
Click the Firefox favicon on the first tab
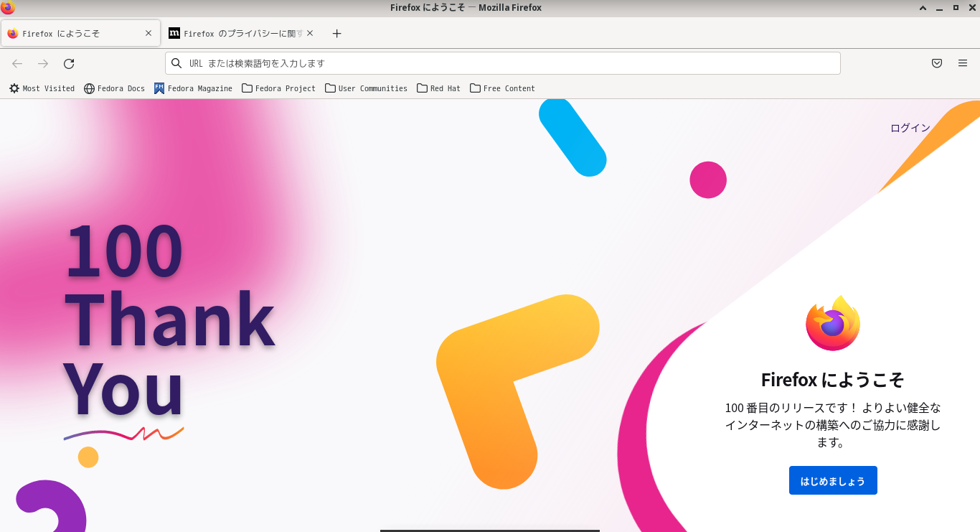[12, 33]
